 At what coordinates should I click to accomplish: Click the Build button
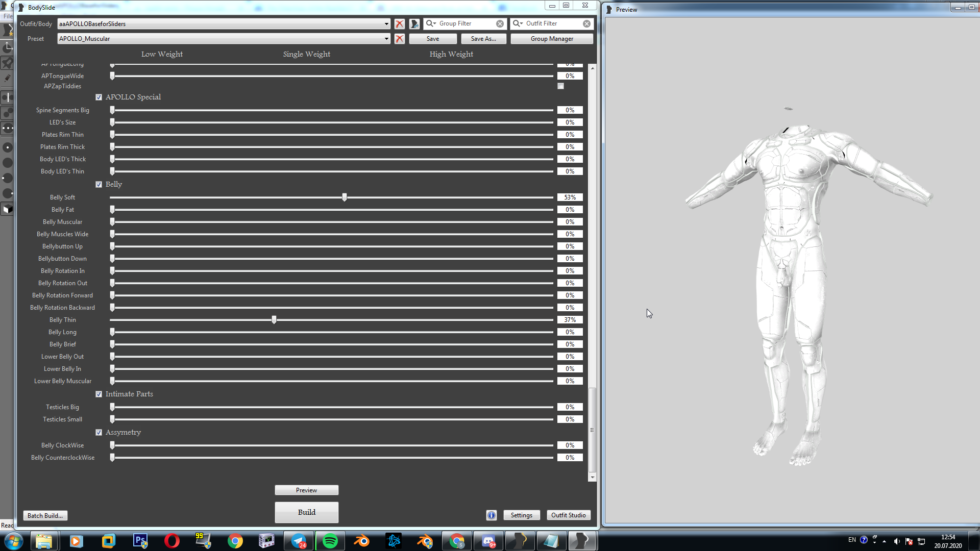[x=306, y=512]
